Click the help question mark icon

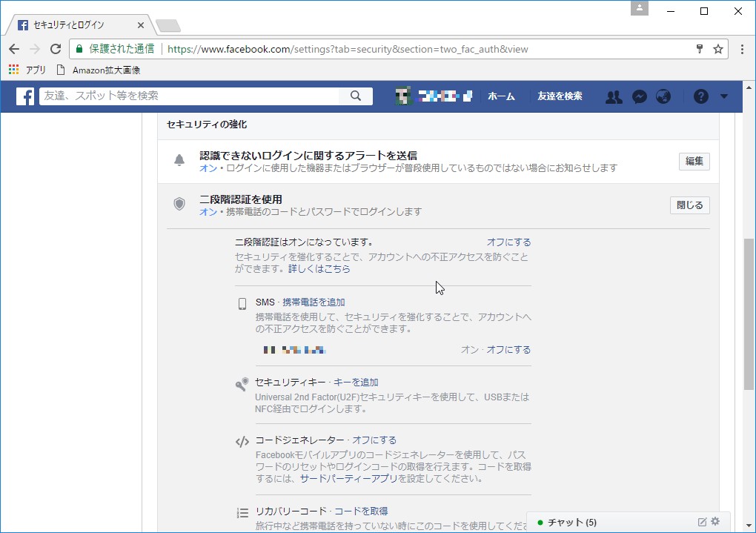coord(700,96)
